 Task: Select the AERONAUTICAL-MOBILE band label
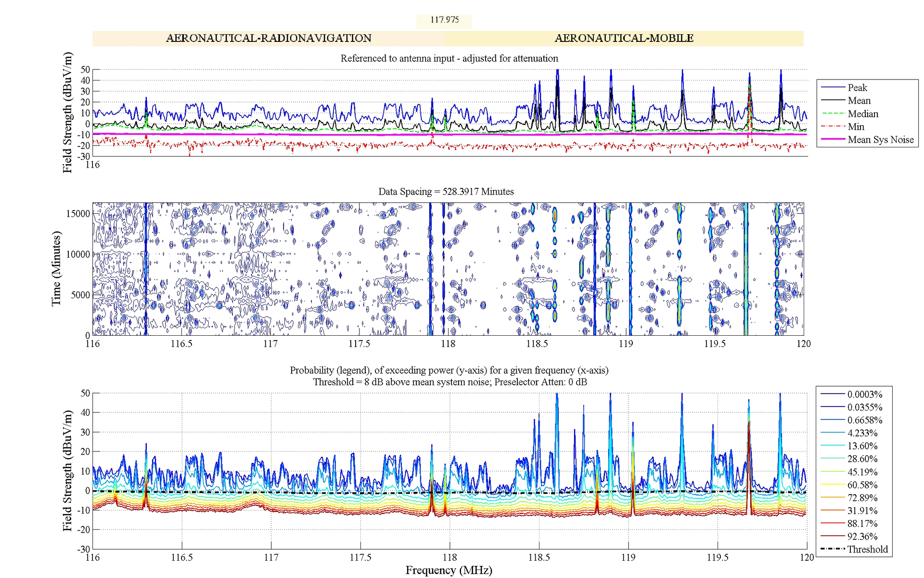click(624, 38)
